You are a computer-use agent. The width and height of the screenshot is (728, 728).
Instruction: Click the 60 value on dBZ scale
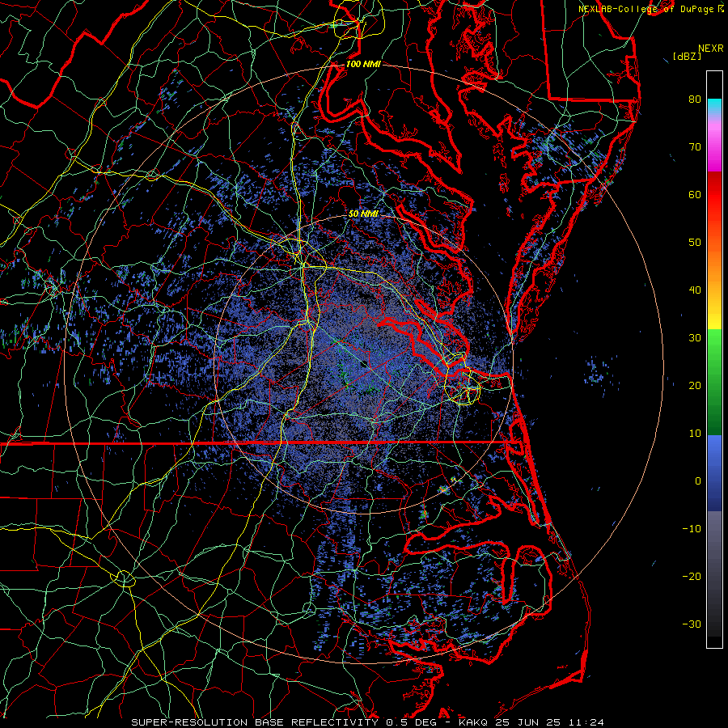point(695,194)
